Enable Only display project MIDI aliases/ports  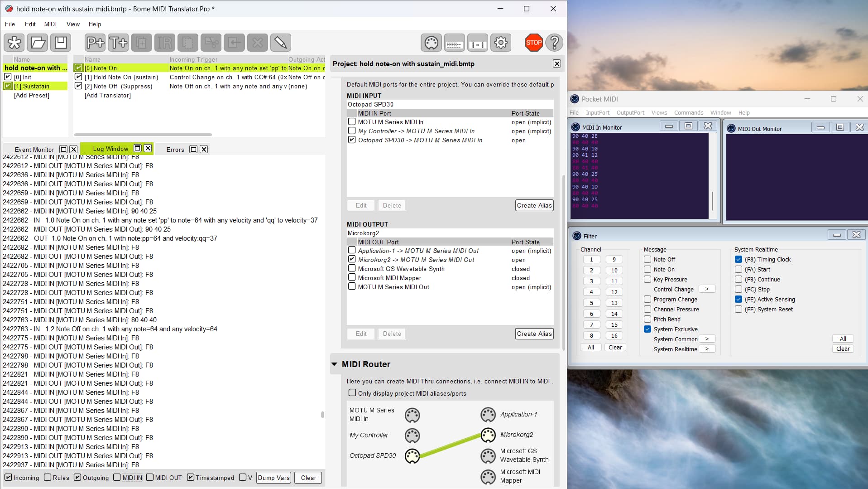tap(352, 393)
